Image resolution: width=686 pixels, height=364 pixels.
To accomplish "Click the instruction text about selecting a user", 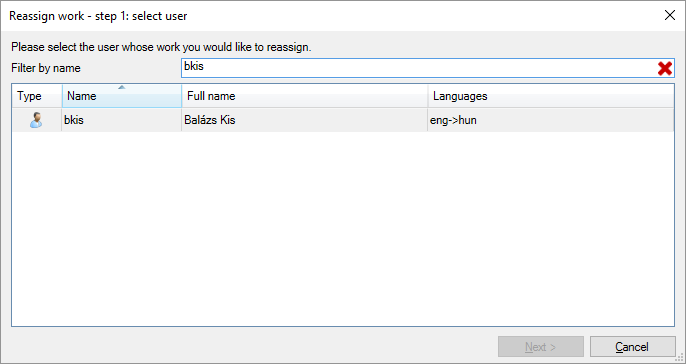I will coord(161,47).
